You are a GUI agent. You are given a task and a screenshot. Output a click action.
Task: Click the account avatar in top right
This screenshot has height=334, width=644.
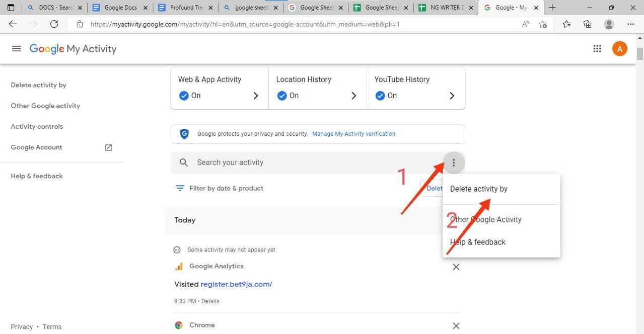[619, 48]
